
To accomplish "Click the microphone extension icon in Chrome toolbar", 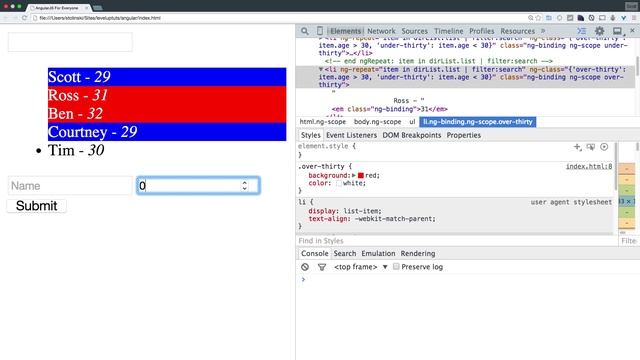I will tap(613, 18).
